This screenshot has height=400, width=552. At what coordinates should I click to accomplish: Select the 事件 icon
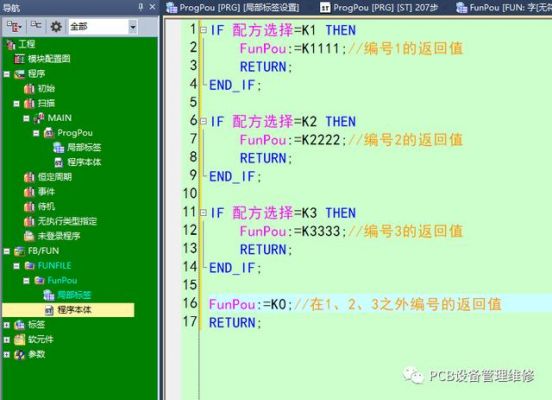(29, 192)
